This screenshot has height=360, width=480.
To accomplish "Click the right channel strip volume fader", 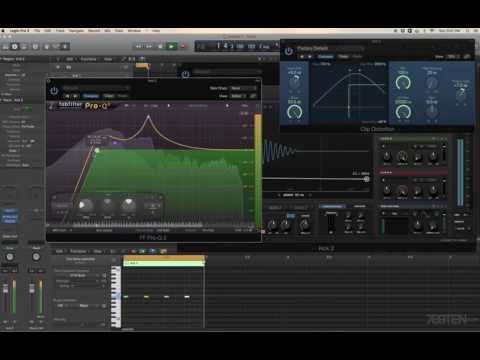I will point(32,288).
